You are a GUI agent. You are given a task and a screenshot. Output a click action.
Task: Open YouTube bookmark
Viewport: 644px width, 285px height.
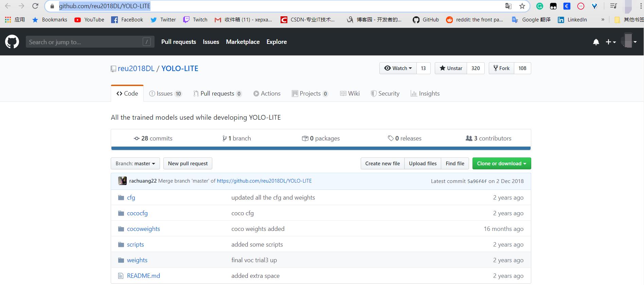[89, 20]
